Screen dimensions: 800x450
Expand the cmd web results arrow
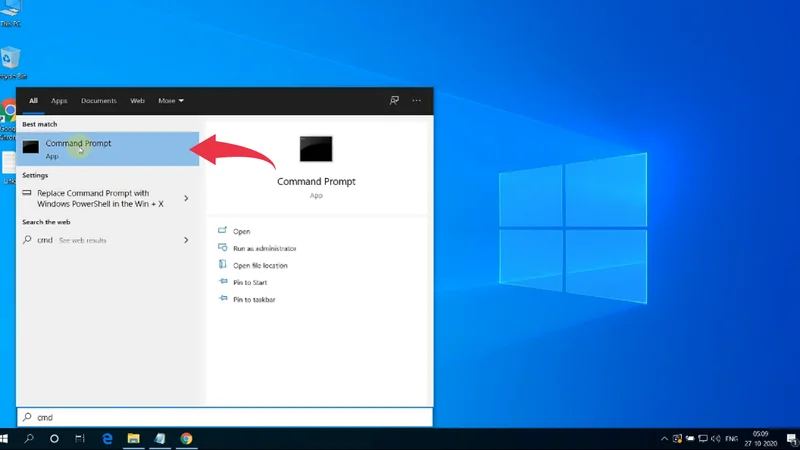point(186,240)
